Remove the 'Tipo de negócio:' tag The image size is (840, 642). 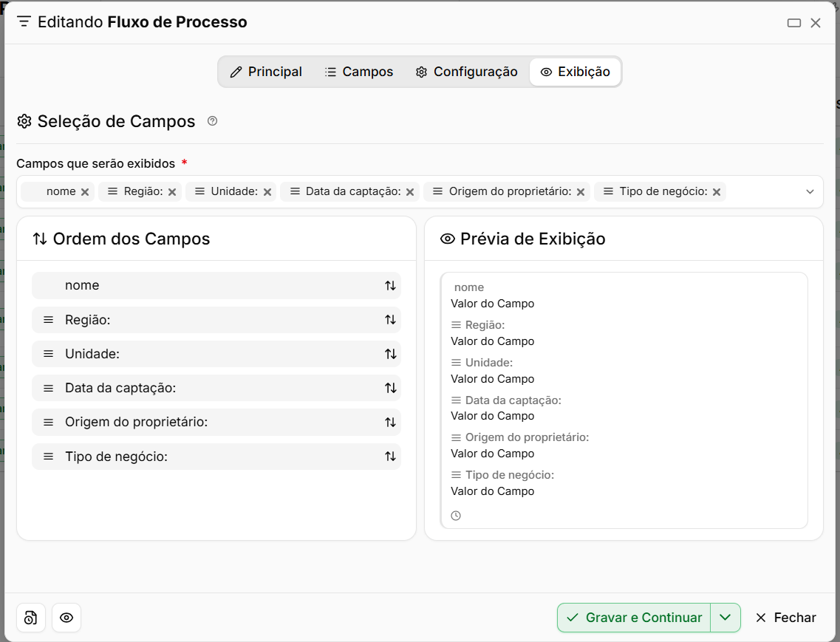tap(716, 192)
